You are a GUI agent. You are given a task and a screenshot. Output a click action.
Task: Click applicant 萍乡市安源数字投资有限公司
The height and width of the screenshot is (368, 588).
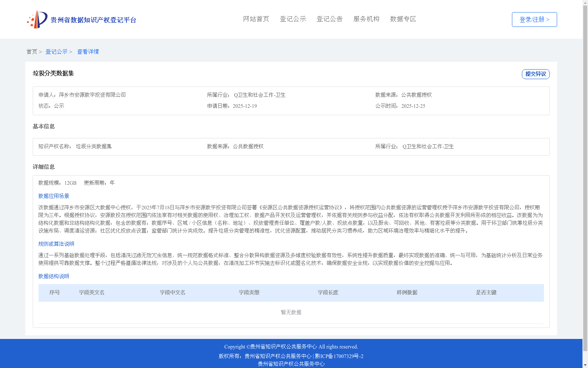coord(92,95)
